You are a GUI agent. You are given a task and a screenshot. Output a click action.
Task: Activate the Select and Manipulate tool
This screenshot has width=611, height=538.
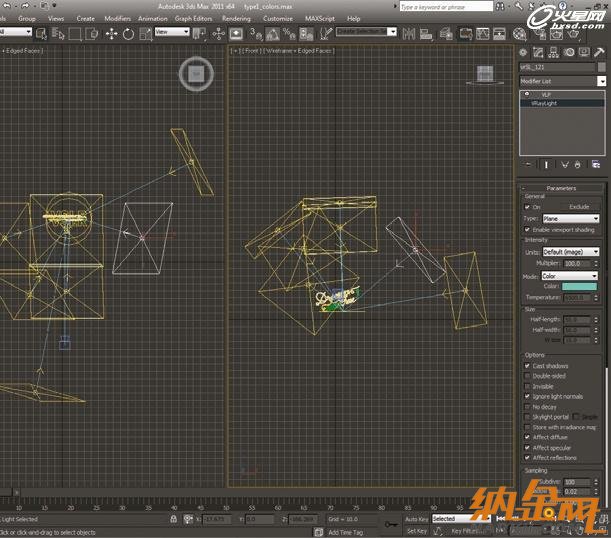click(219, 34)
